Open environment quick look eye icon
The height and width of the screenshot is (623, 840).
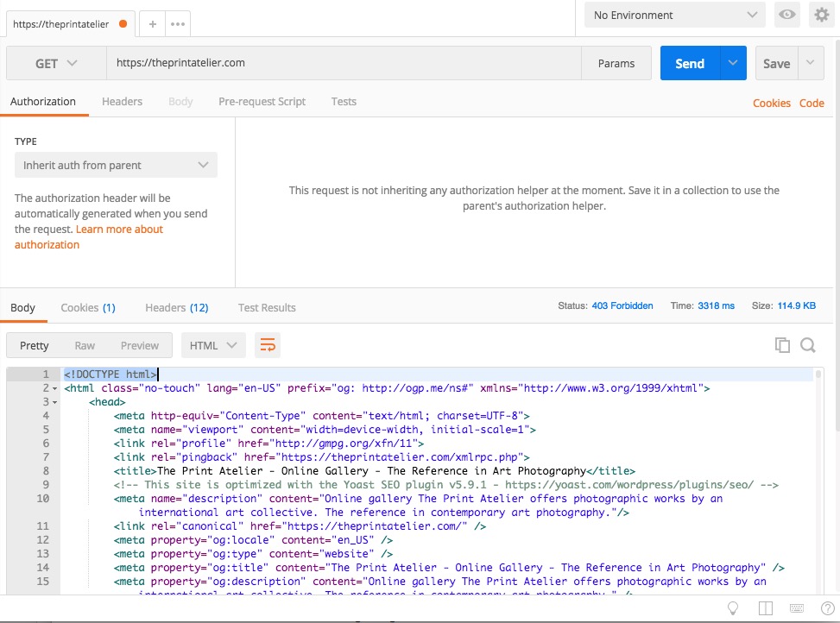click(786, 15)
